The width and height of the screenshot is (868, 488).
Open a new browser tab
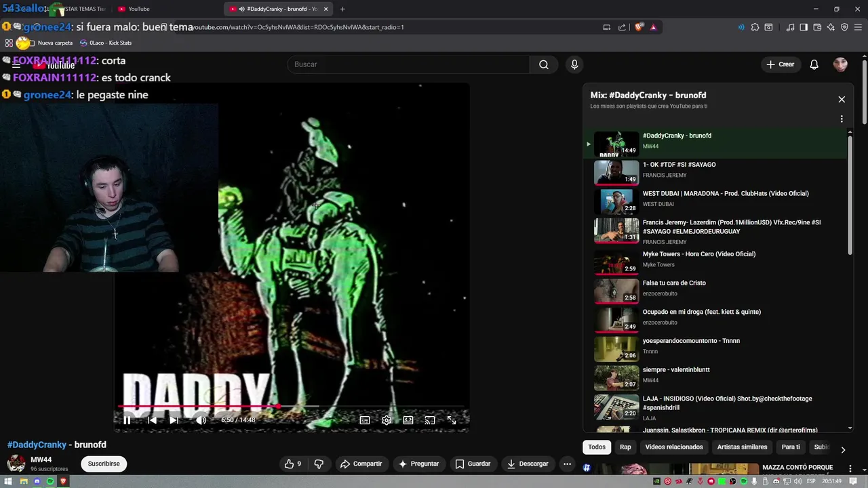342,9
